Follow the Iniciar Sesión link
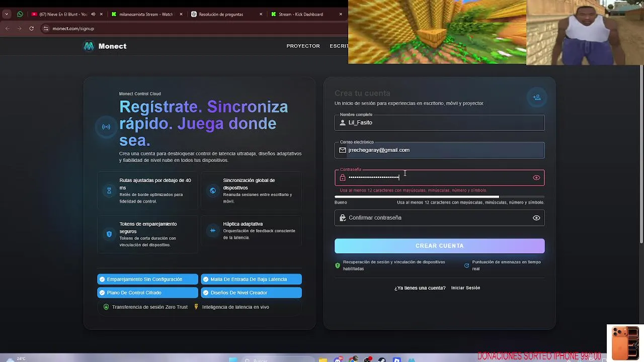This screenshot has height=362, width=644. [x=465, y=288]
